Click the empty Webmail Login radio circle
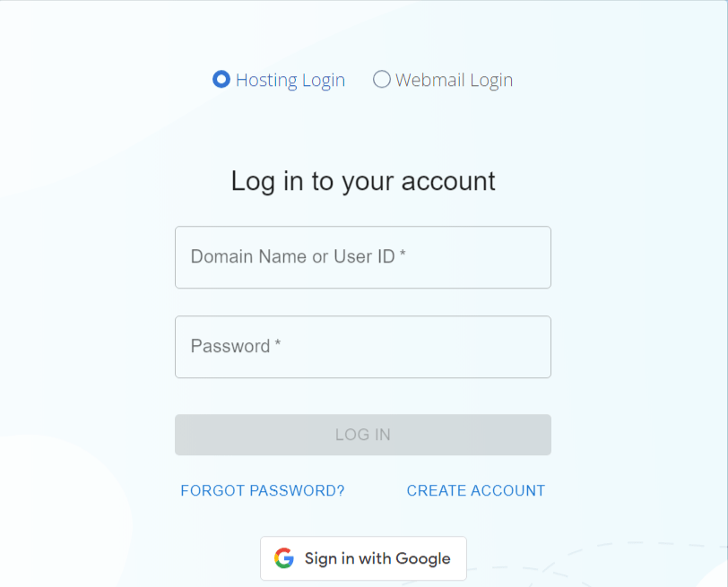728x587 pixels. (381, 79)
